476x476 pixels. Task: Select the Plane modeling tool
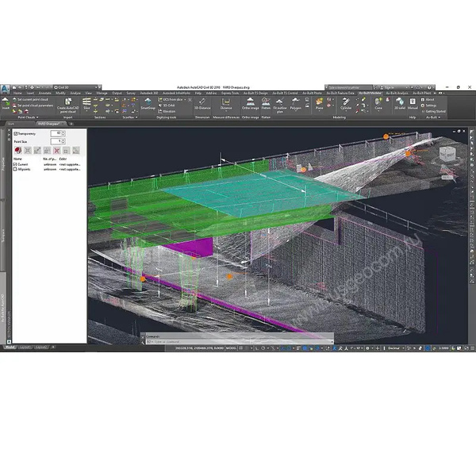tap(319, 104)
